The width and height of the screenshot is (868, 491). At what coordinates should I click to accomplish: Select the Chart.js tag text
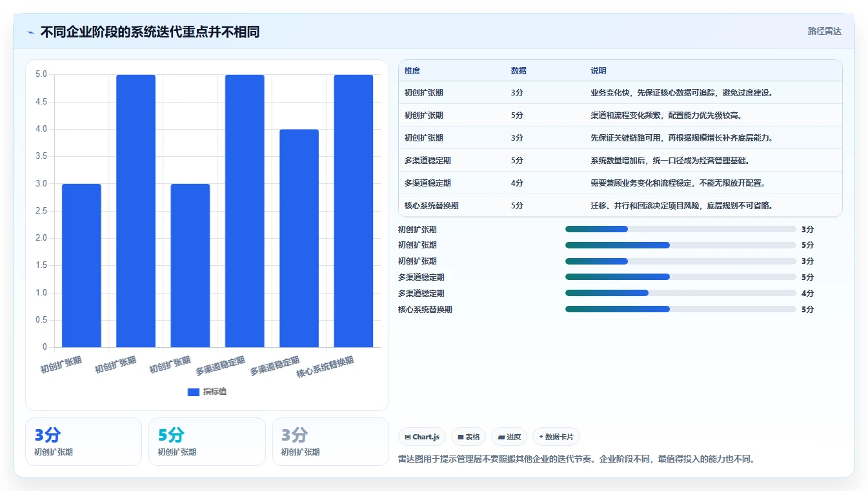tap(426, 437)
